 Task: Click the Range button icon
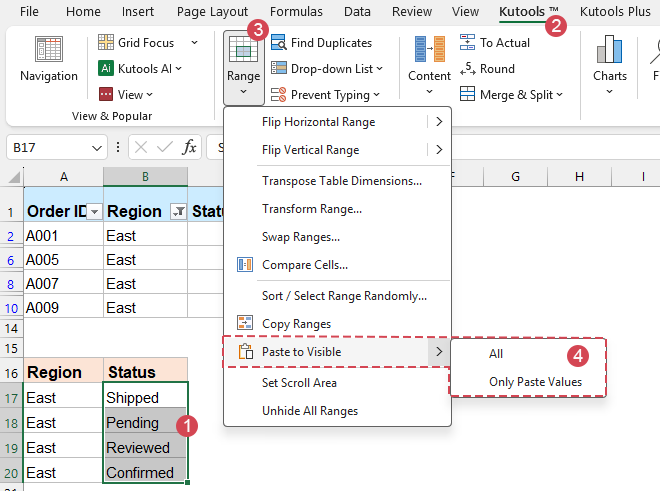pyautogui.click(x=243, y=51)
